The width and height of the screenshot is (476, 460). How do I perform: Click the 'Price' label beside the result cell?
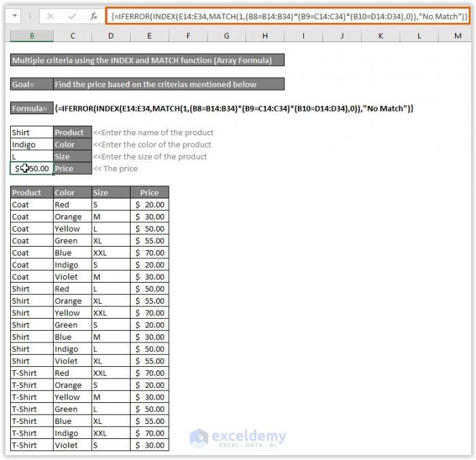[73, 169]
